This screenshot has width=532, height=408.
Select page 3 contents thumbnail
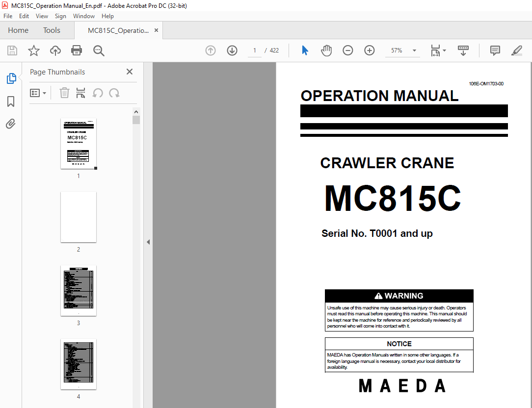coord(79,291)
